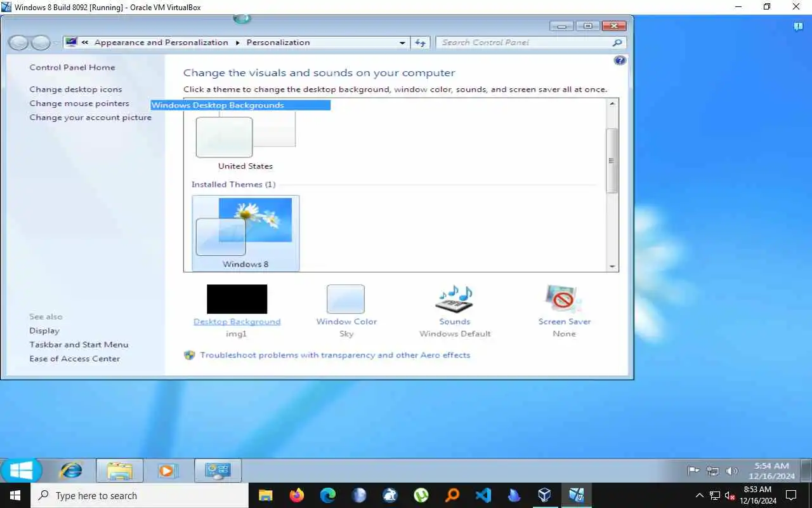Open Window Color Sky swatch
This screenshot has height=508, width=812.
(346, 299)
